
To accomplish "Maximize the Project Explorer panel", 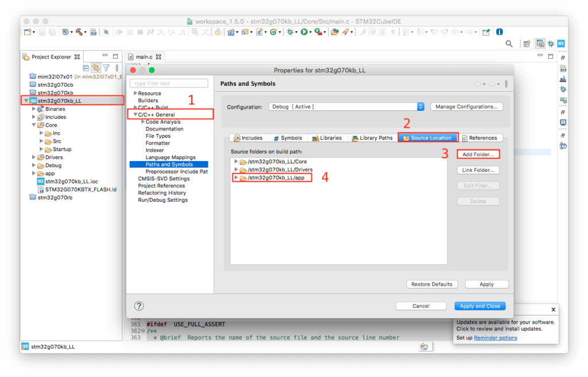I will (115, 56).
